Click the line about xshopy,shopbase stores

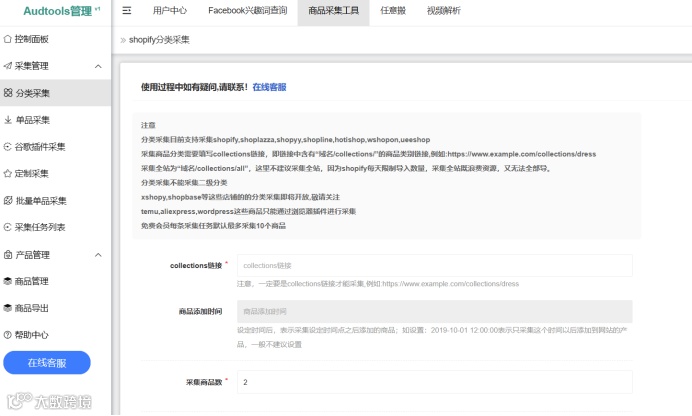241,197
